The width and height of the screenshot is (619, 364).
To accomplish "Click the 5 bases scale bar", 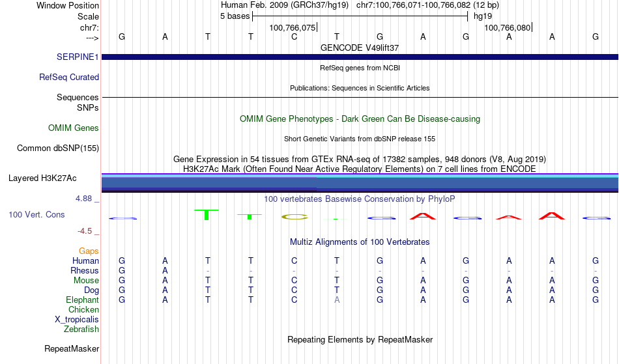I will pos(360,16).
